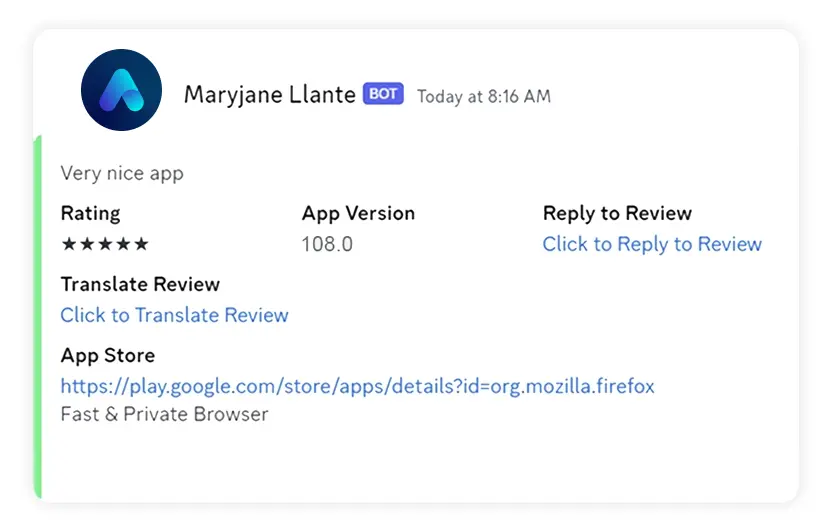833x531 pixels.
Task: Click the 'Reply to Review' field heading
Action: point(617,213)
